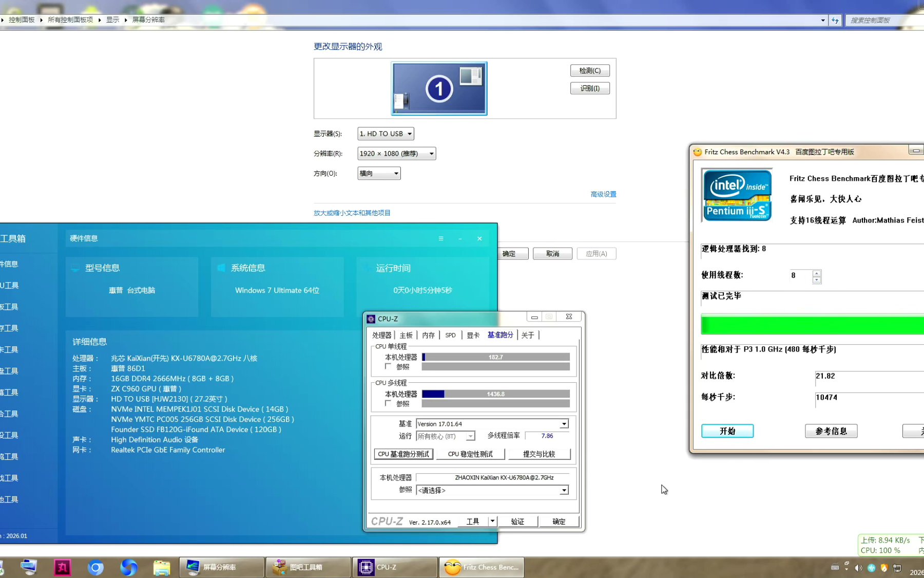Open the 高级设置 advanced settings link
The height and width of the screenshot is (578, 924).
click(x=603, y=194)
